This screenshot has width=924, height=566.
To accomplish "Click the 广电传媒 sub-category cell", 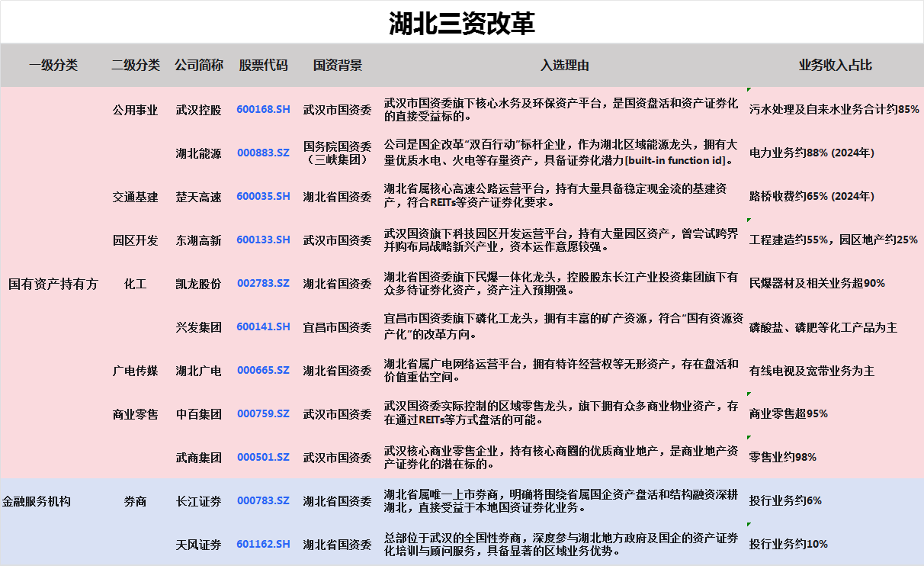I will tap(136, 371).
